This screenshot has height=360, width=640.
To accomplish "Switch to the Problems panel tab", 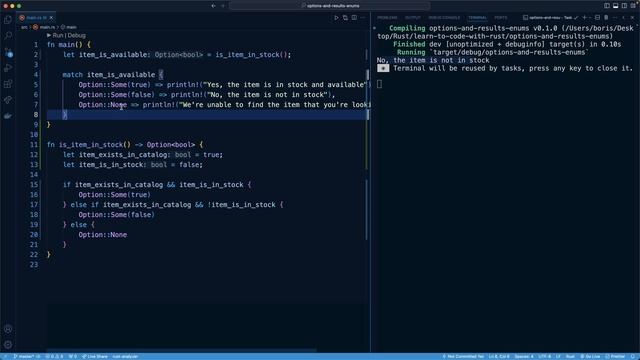I will coord(387,18).
